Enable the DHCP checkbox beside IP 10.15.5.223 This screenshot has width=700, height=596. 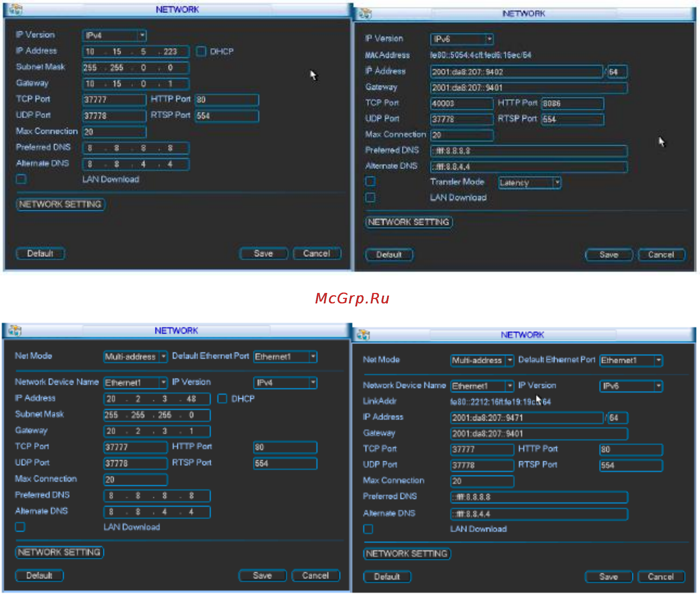point(201,51)
